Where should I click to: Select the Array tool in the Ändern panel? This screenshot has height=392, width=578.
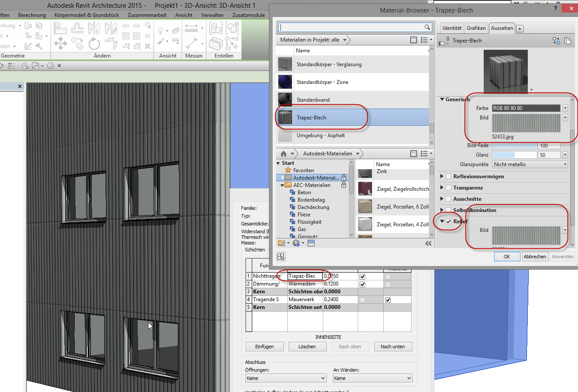click(x=126, y=36)
